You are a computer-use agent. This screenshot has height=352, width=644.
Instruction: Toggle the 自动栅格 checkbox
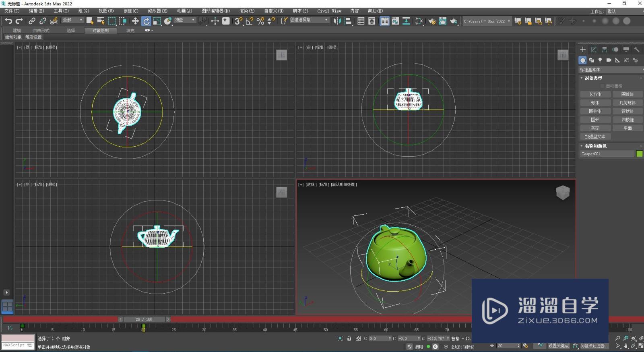(x=603, y=86)
